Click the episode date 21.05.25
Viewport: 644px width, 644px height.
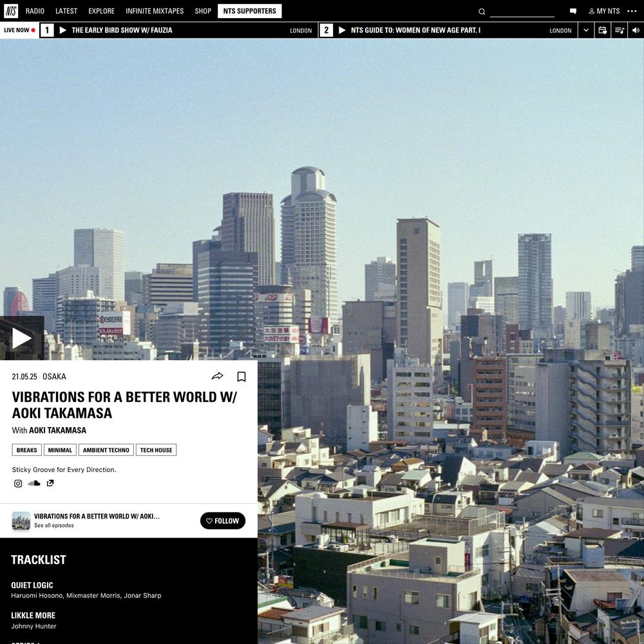(24, 376)
